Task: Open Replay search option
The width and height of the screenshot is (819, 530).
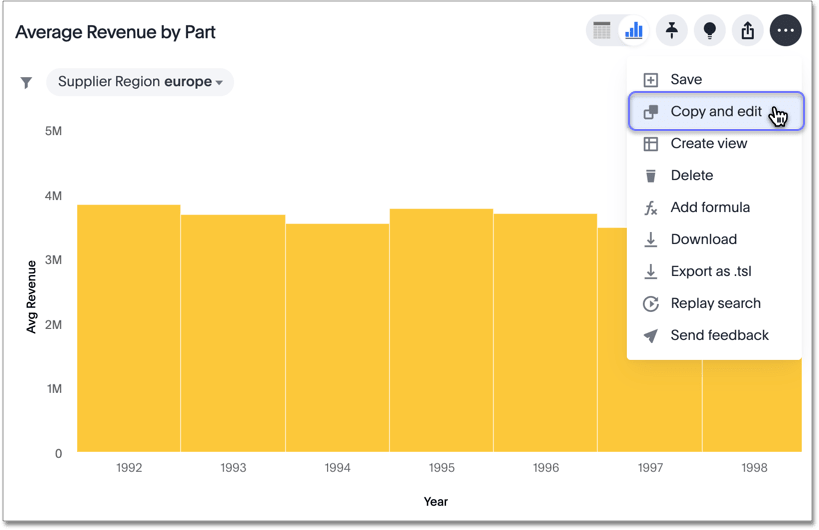Action: click(x=715, y=304)
